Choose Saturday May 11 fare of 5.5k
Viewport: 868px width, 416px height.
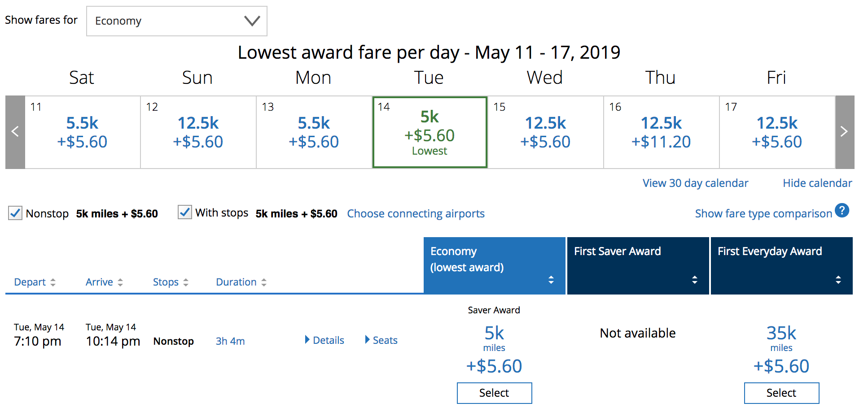[83, 132]
